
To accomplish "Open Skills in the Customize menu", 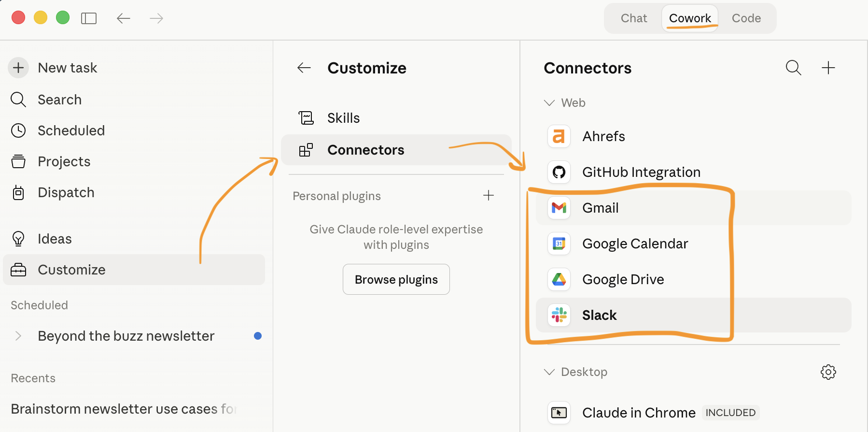I will click(396, 118).
